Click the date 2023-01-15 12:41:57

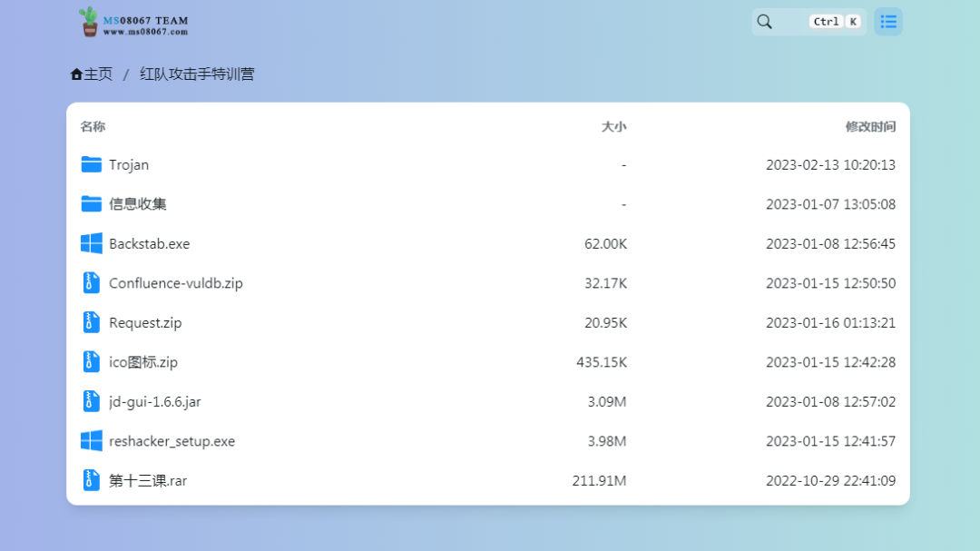830,441
